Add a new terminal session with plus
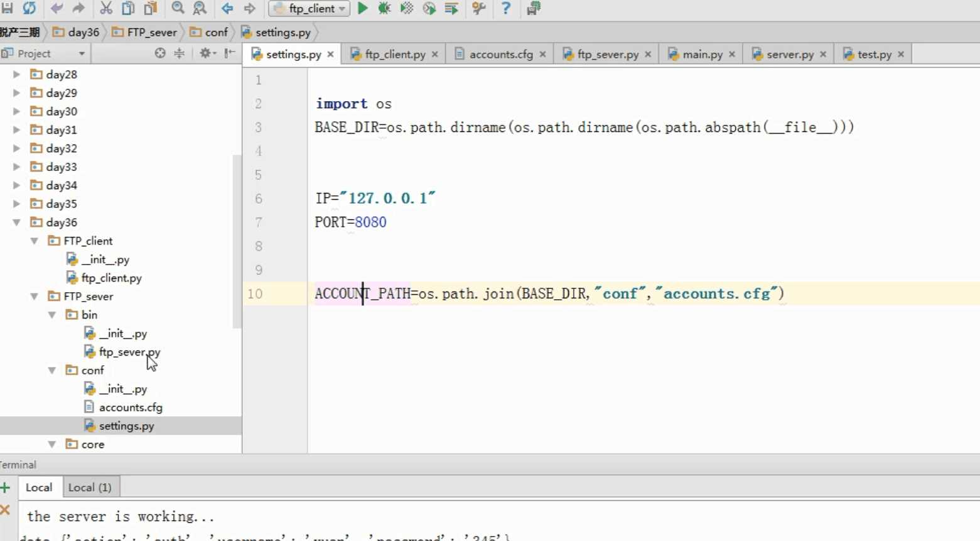The height and width of the screenshot is (541, 980). (x=6, y=488)
